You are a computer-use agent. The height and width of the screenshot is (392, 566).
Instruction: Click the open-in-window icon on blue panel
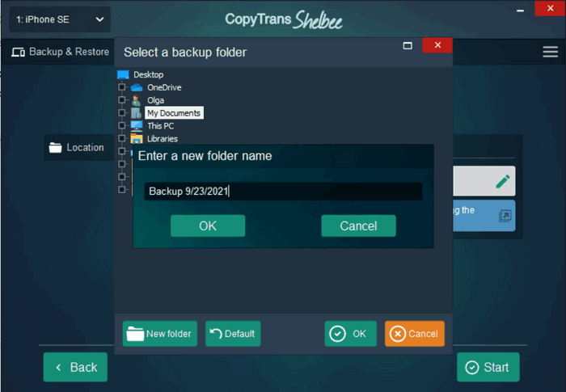tap(504, 216)
